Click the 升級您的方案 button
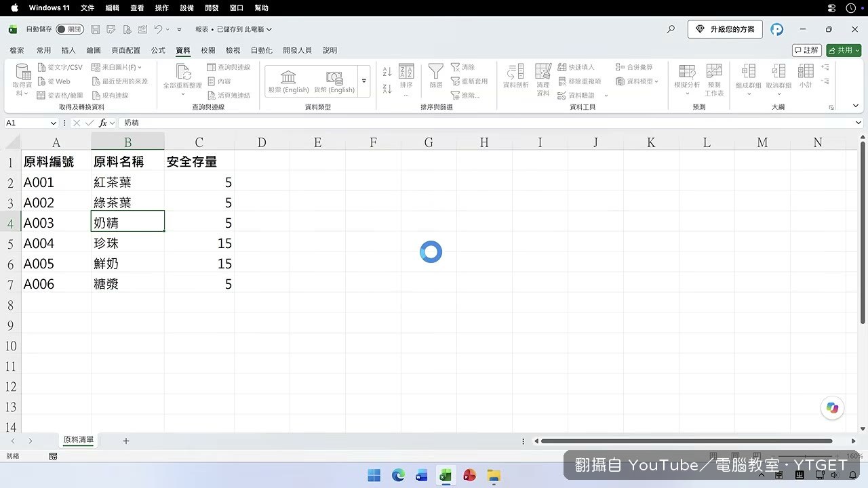 click(725, 29)
